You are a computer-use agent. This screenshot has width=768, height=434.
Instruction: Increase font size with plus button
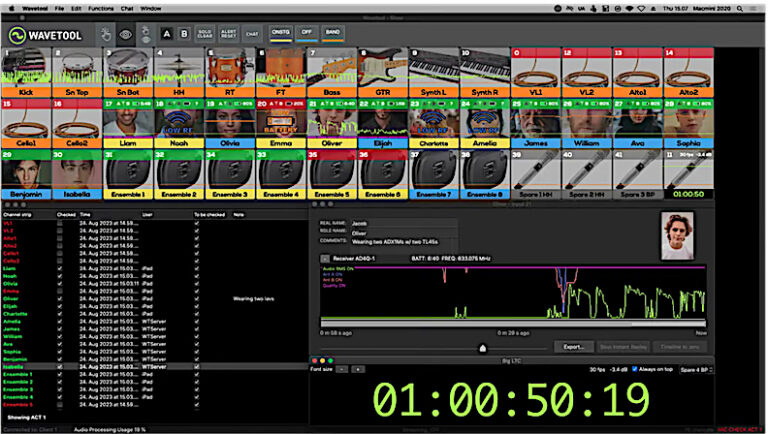(359, 369)
